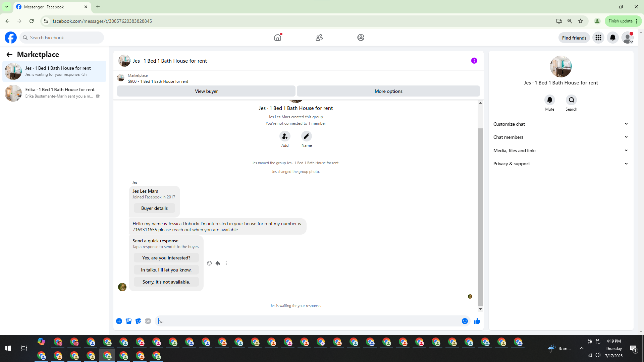Choose a GIF icon in composer
This screenshot has height=362, width=644.
[148, 321]
